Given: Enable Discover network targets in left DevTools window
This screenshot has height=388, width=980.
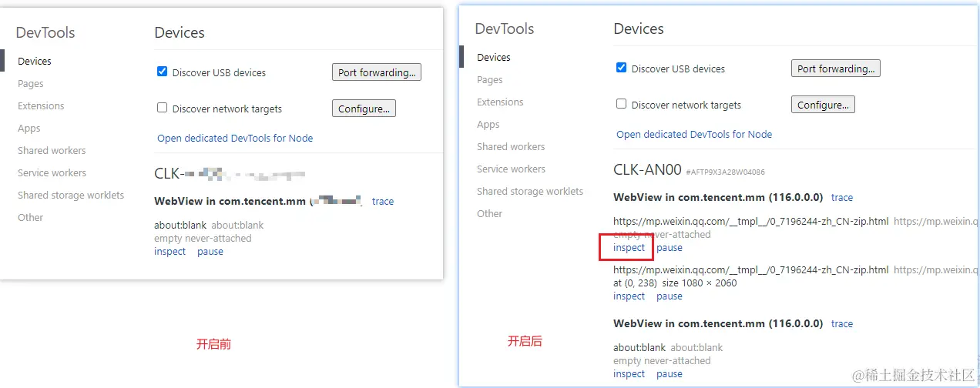Looking at the screenshot, I should tap(162, 108).
